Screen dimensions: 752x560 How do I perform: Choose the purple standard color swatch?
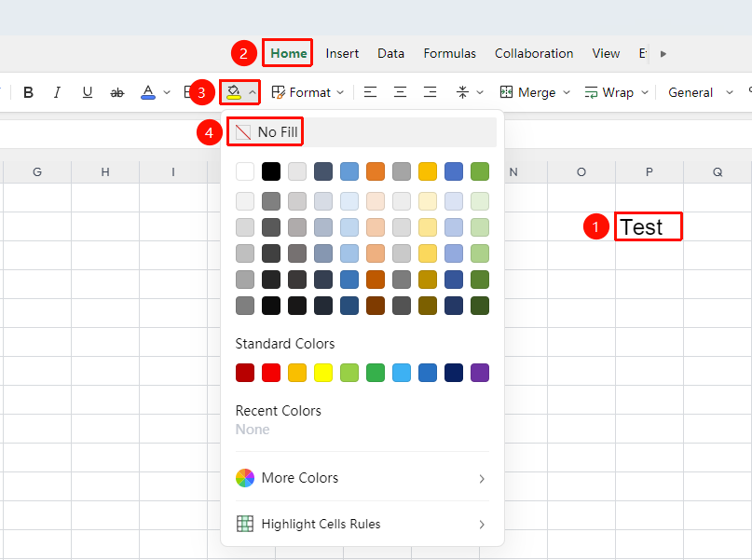480,373
